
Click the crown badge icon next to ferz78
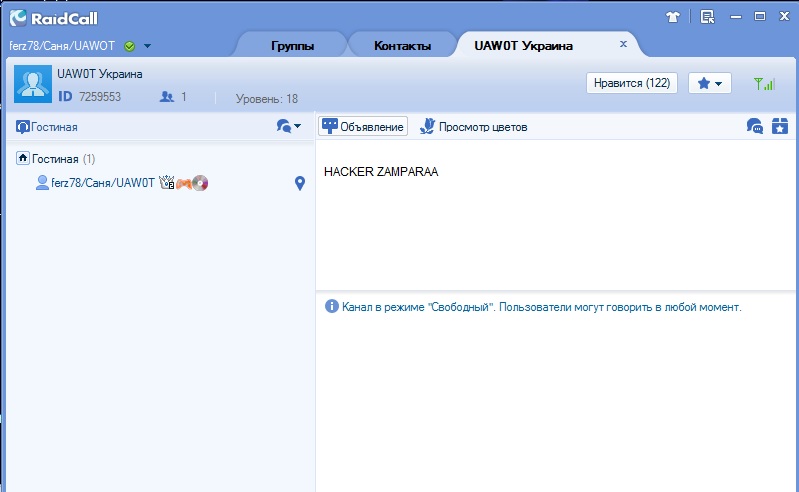point(167,182)
